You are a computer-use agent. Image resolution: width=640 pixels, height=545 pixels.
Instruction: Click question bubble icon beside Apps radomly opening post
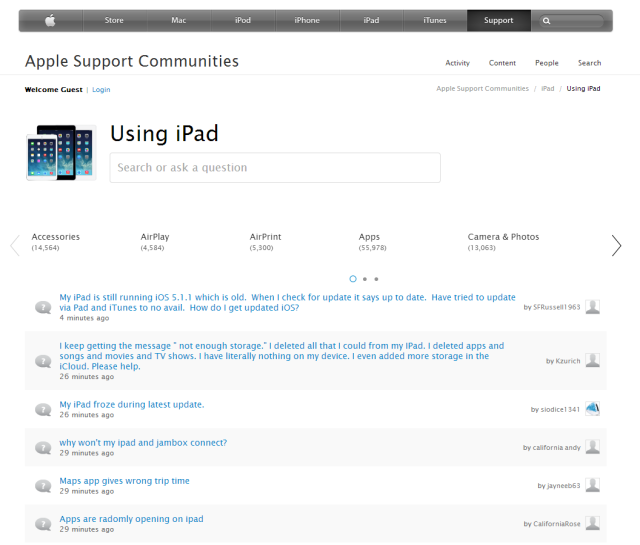(x=43, y=524)
